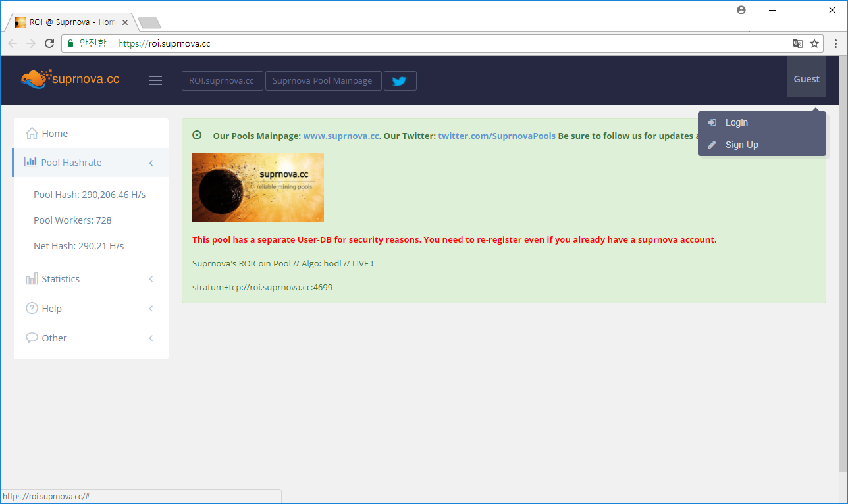Screen dimensions: 848x504
Task: Bookmark this page with the star
Action: [x=814, y=43]
